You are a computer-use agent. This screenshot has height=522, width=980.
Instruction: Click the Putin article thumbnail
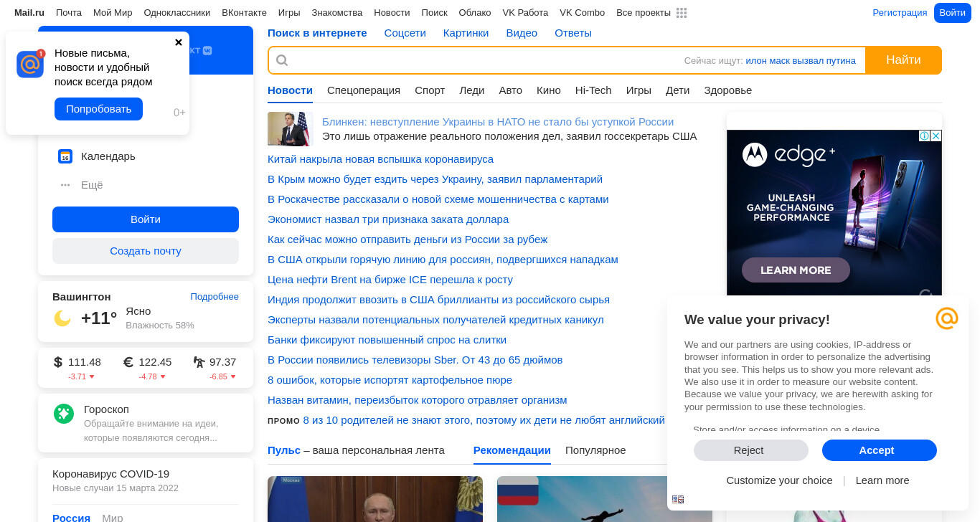(375, 499)
